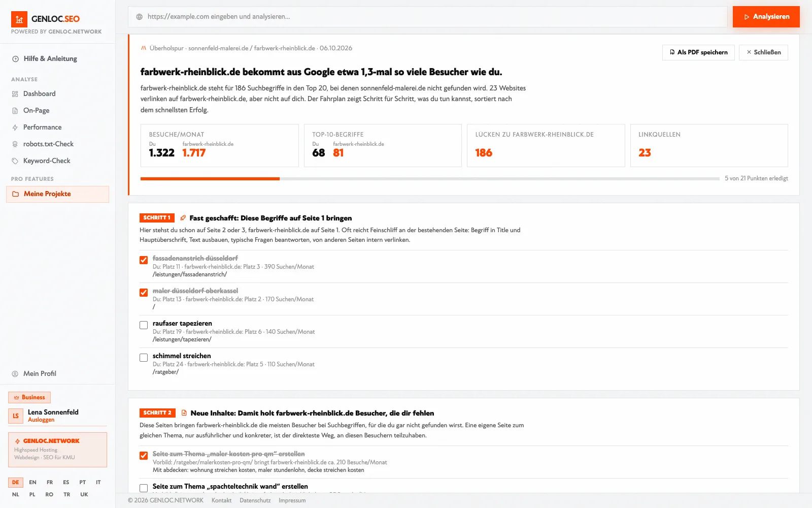The image size is (812, 508).
Task: Focus the URL analysis input field
Action: (x=428, y=17)
